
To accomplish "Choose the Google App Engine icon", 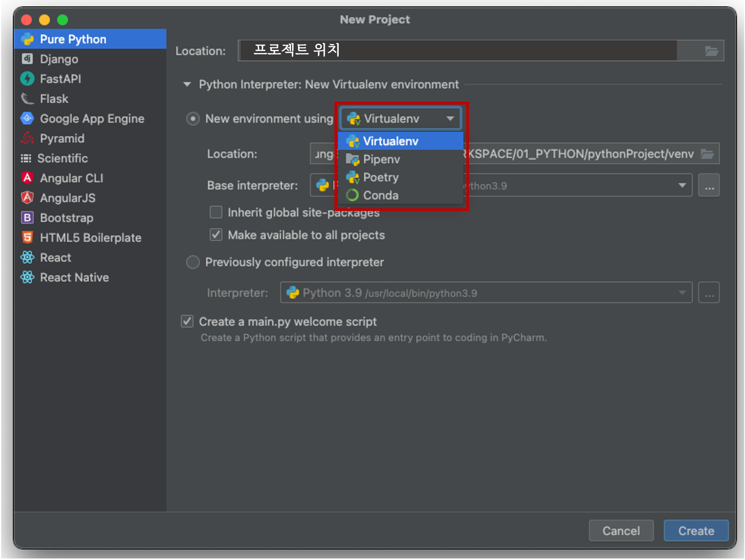I will (27, 118).
